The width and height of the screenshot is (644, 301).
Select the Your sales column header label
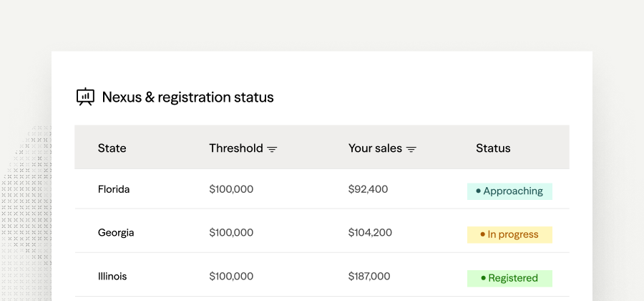click(375, 148)
